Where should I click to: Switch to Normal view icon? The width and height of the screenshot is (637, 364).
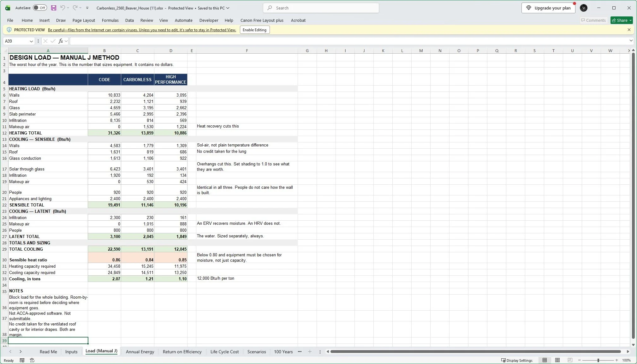pyautogui.click(x=545, y=360)
